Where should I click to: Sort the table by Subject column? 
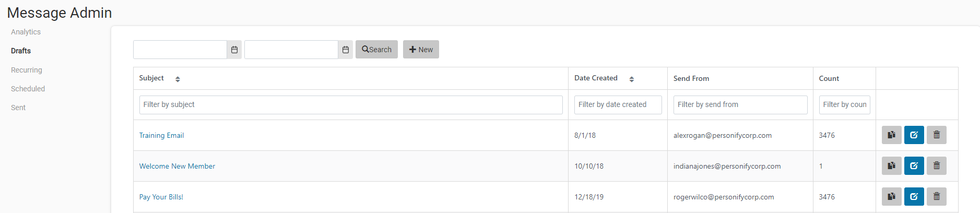click(178, 79)
